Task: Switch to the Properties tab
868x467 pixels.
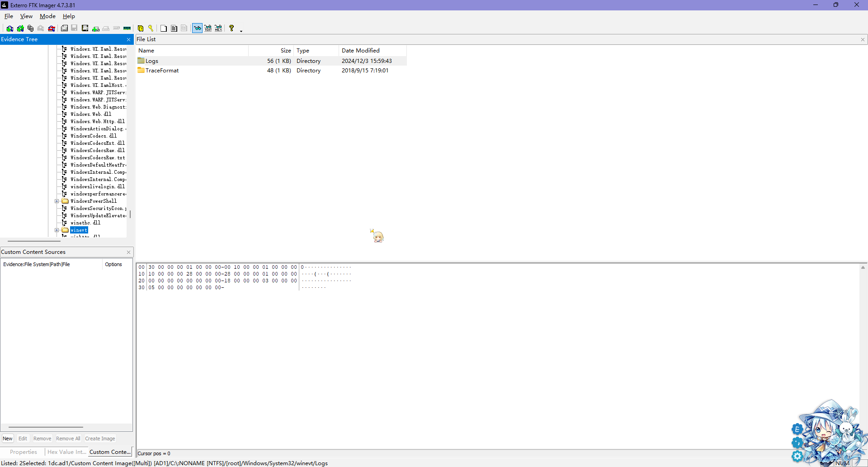Action: coord(24,452)
